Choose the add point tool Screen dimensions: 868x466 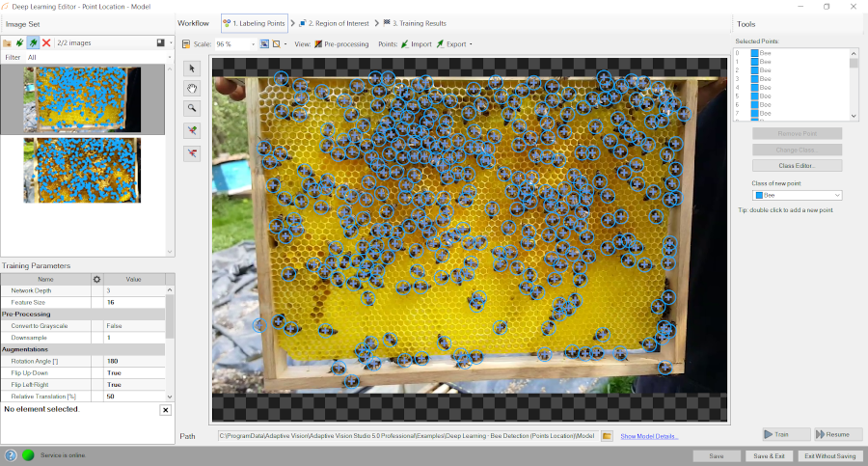pos(192,129)
